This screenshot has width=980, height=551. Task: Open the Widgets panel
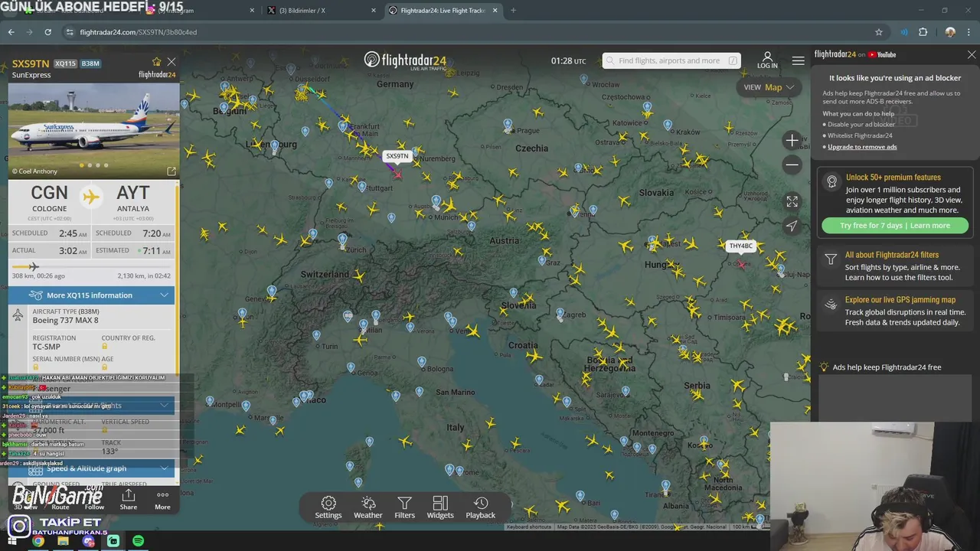tap(440, 507)
